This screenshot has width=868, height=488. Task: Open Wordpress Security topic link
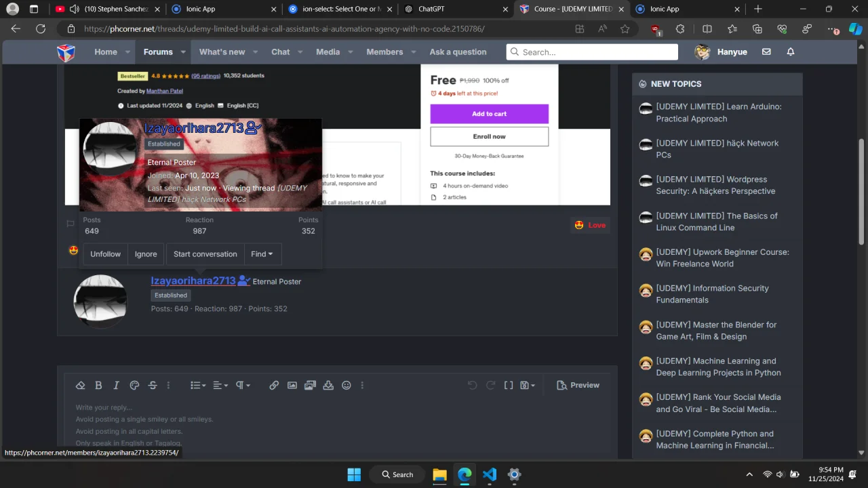715,185
